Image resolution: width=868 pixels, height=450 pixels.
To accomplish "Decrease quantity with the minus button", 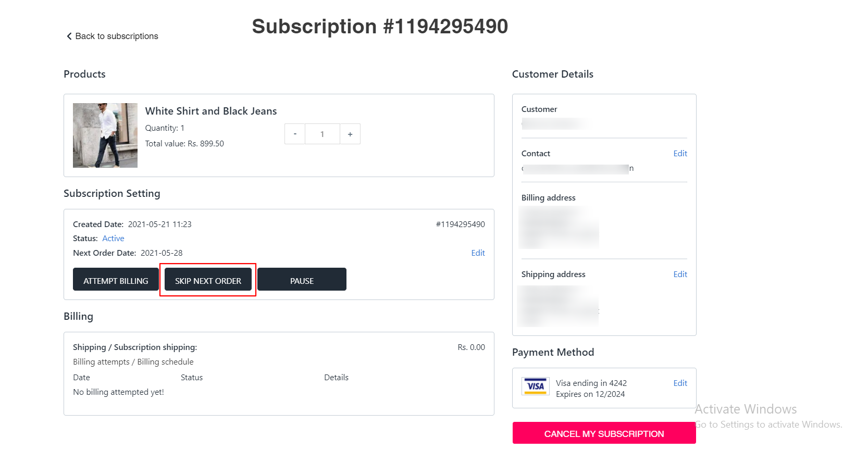I will [x=295, y=134].
